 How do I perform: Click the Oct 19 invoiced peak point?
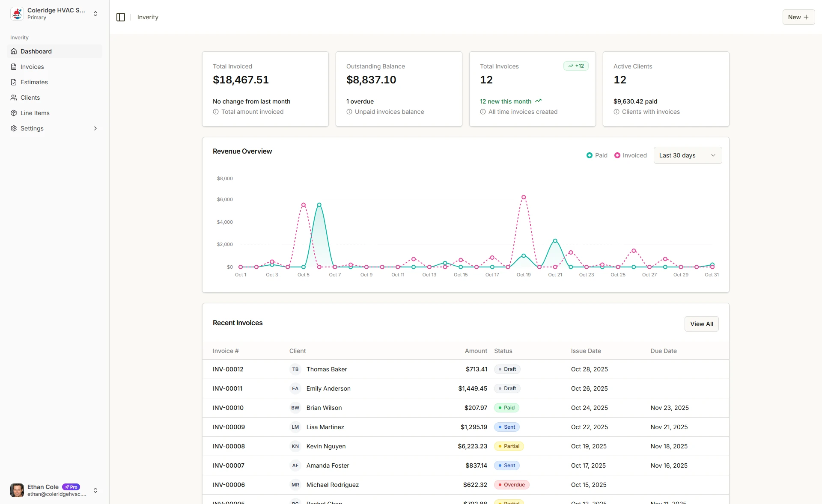click(x=524, y=197)
